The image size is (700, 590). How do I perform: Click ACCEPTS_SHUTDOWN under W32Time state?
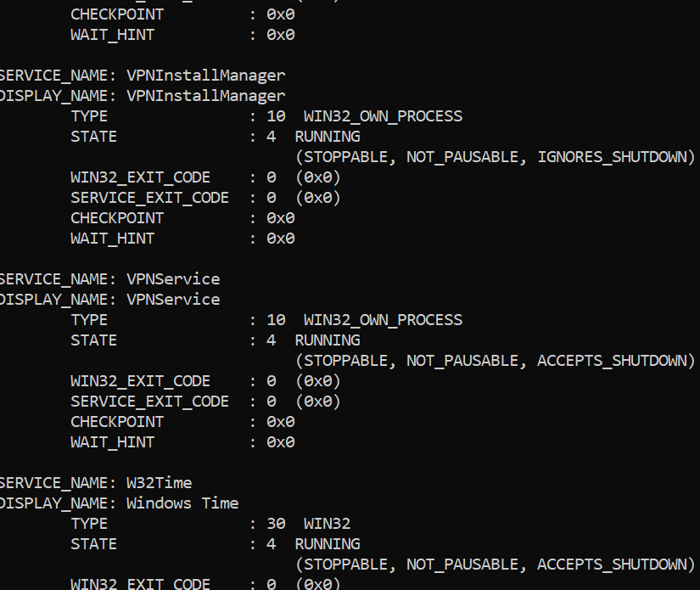click(x=612, y=564)
